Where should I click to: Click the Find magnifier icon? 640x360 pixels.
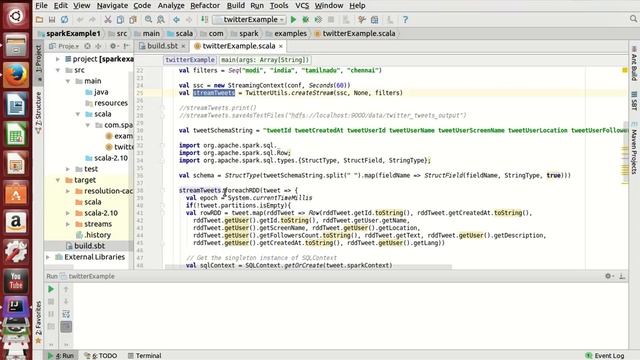tap(149, 20)
